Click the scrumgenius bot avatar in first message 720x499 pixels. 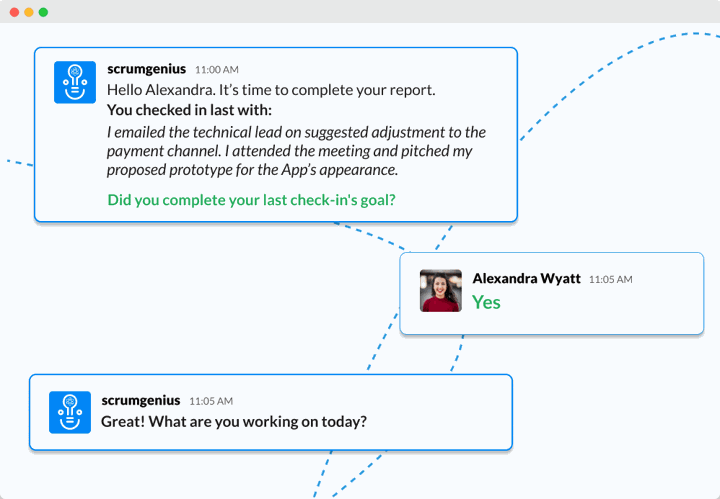point(75,82)
